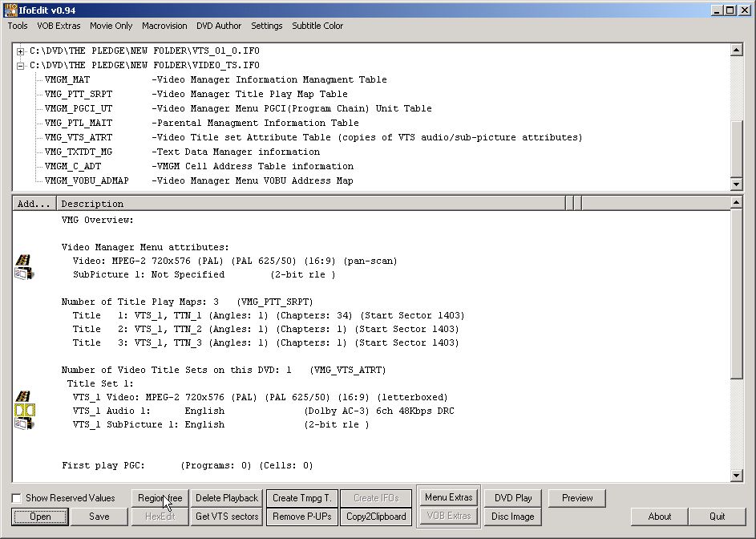The height and width of the screenshot is (539, 756).
Task: Click the Open button
Action: pos(40,517)
